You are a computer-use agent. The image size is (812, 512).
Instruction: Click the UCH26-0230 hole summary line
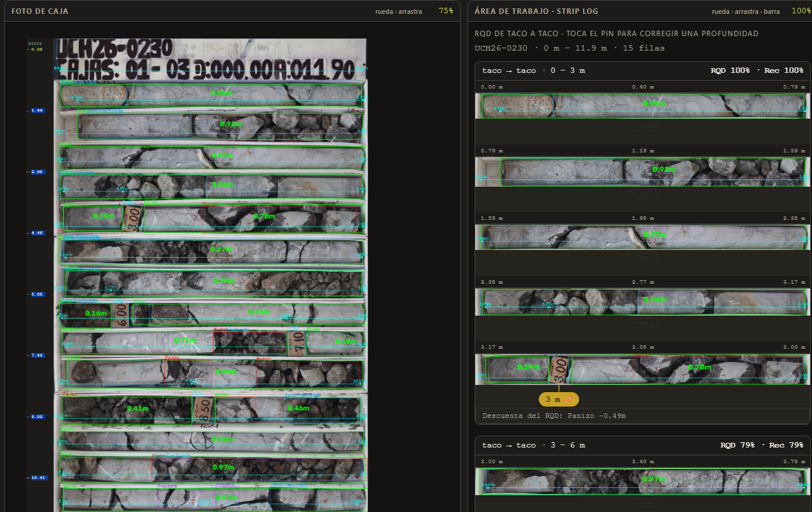569,48
